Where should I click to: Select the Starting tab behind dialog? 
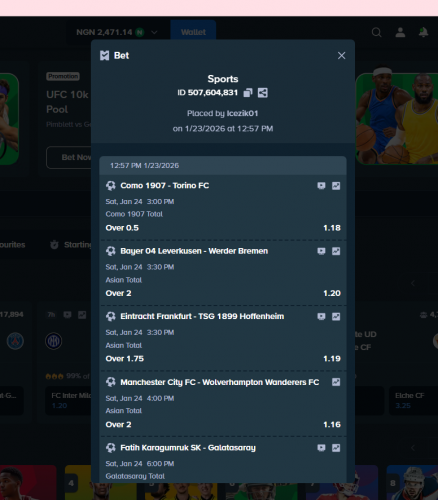click(x=71, y=245)
